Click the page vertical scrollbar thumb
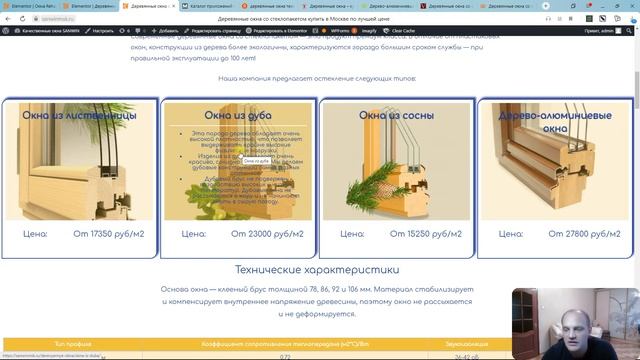Viewport: 640px width, 360px height. pos(637,89)
